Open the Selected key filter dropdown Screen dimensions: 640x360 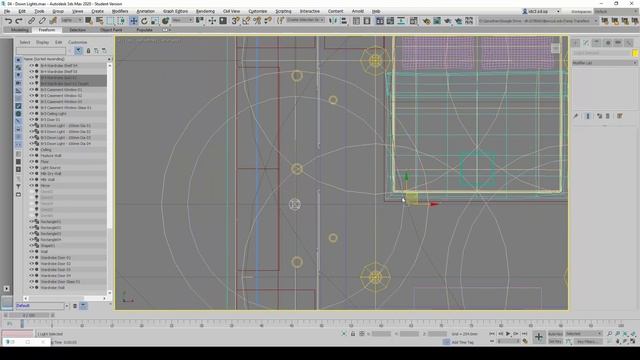tap(584, 334)
